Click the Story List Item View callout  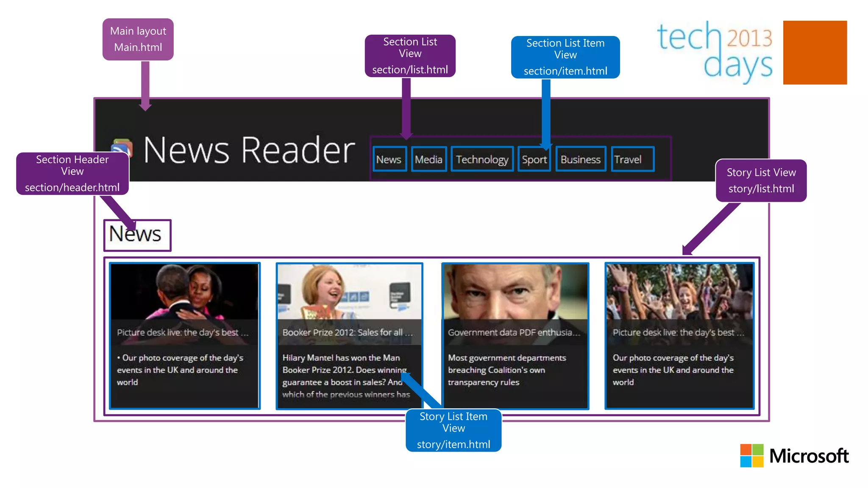pyautogui.click(x=453, y=430)
